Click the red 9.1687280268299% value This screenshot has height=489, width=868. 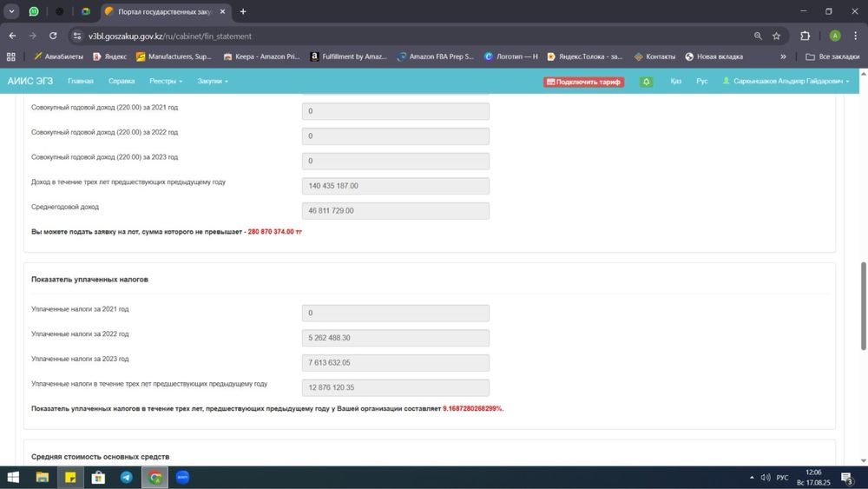tap(473, 409)
